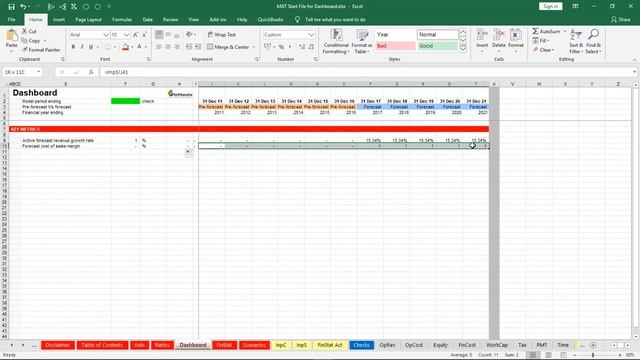Switch to the Insert ribbon tab
Screen dimensions: 640x360
tap(59, 20)
